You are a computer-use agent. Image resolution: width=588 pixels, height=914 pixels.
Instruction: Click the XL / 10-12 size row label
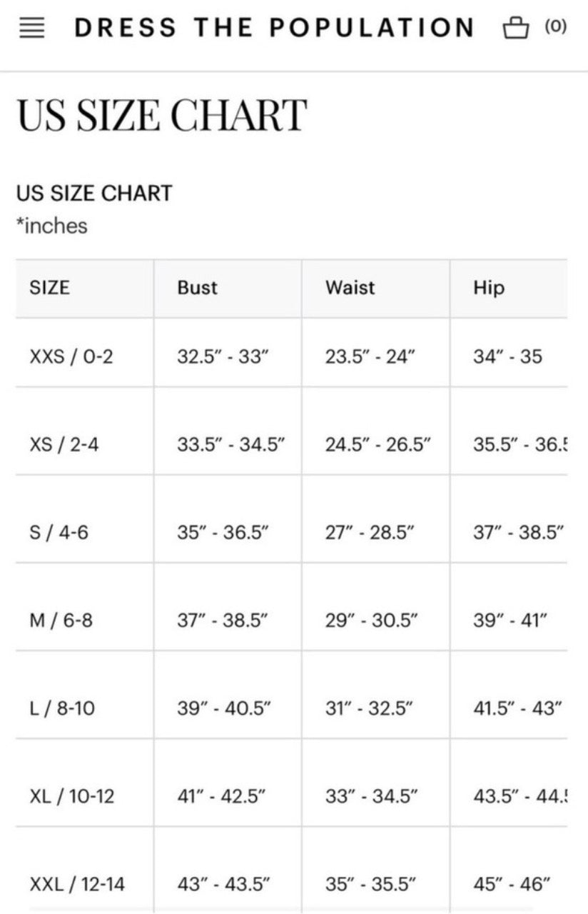point(72,796)
